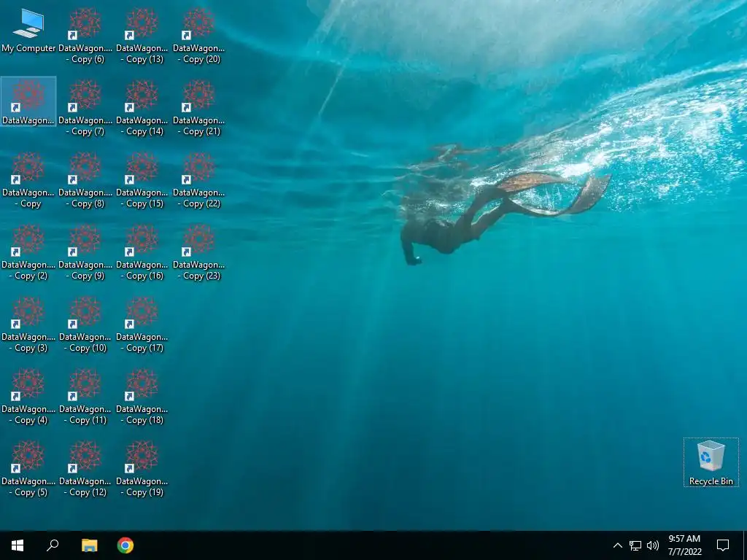Launch File Explorer from taskbar
This screenshot has width=747, height=560.
coord(89,545)
